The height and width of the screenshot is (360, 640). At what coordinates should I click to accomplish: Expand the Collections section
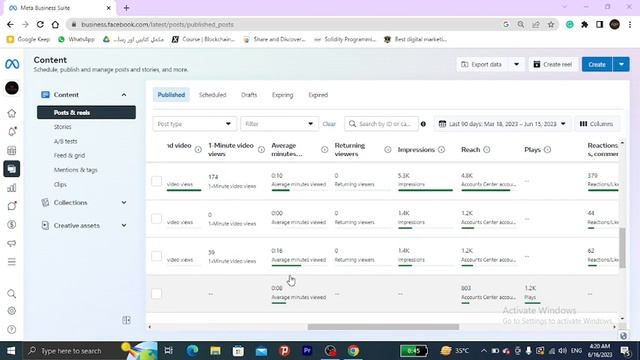pyautogui.click(x=124, y=202)
